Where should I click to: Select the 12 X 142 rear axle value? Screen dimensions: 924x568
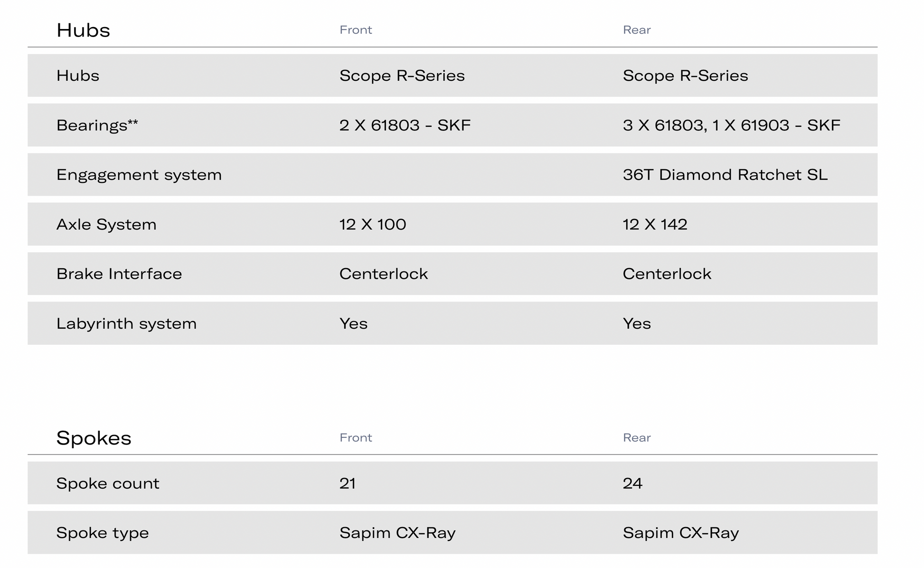click(655, 224)
